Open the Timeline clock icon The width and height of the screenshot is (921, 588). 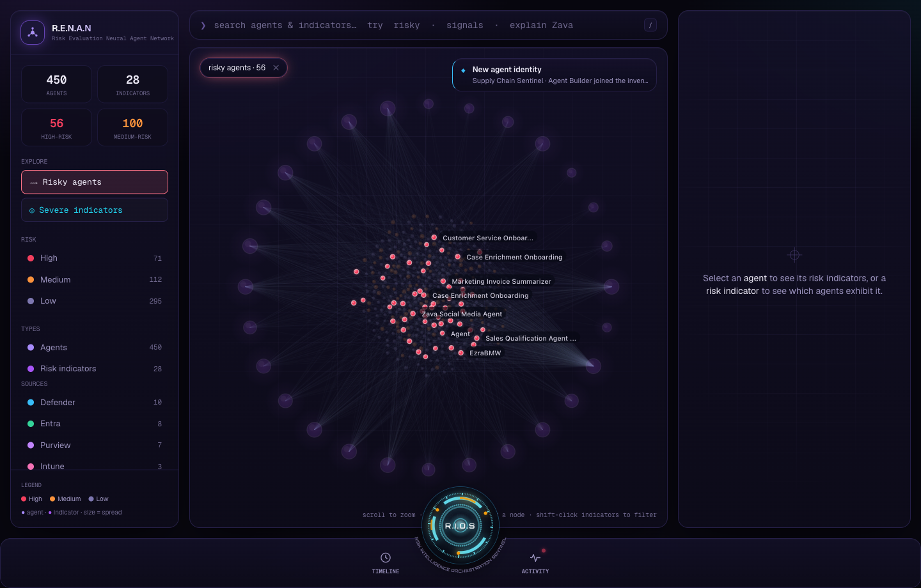click(386, 557)
